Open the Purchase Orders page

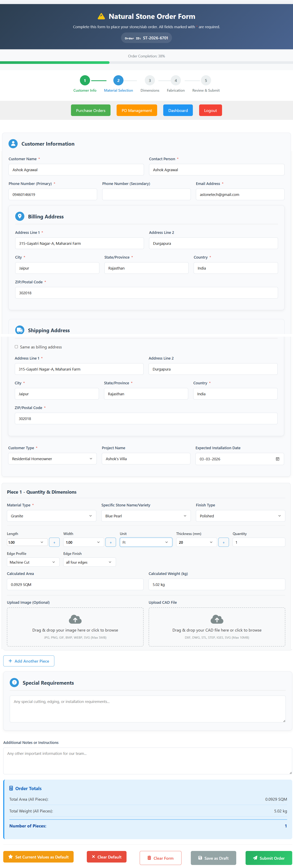91,111
